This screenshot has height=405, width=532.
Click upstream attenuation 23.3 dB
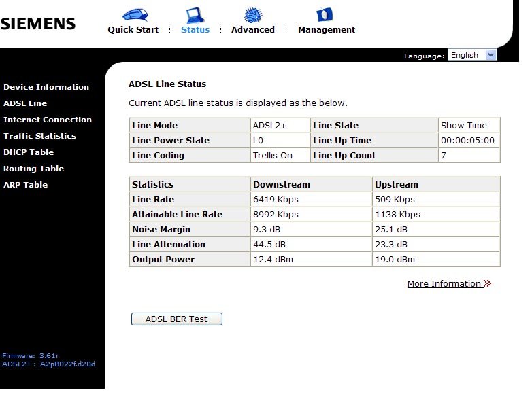coord(391,245)
